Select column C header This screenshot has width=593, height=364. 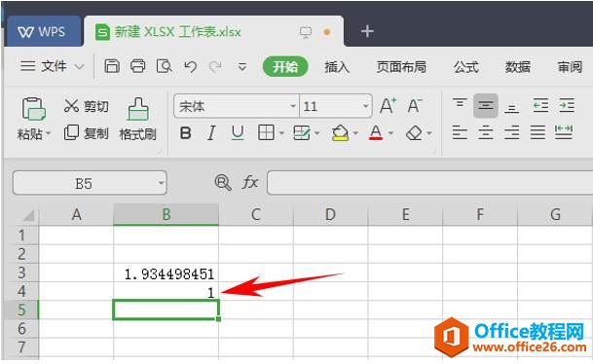pos(256,215)
